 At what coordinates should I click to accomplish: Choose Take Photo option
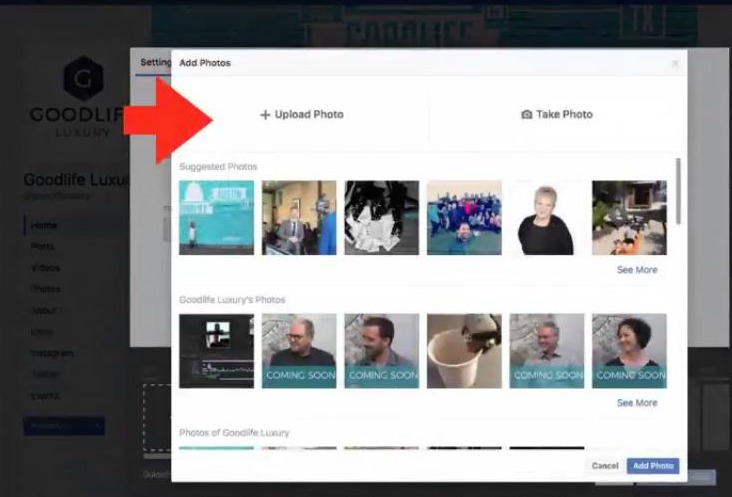[556, 114]
